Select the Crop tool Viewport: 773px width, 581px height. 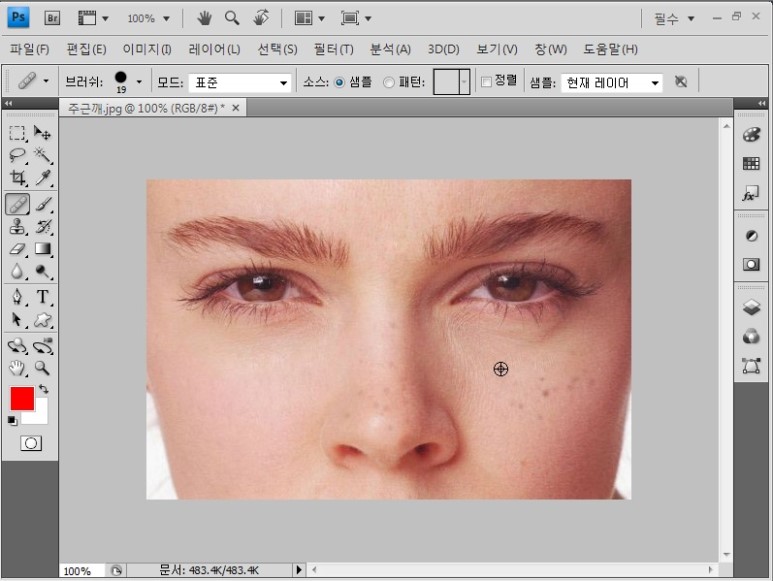pos(18,178)
